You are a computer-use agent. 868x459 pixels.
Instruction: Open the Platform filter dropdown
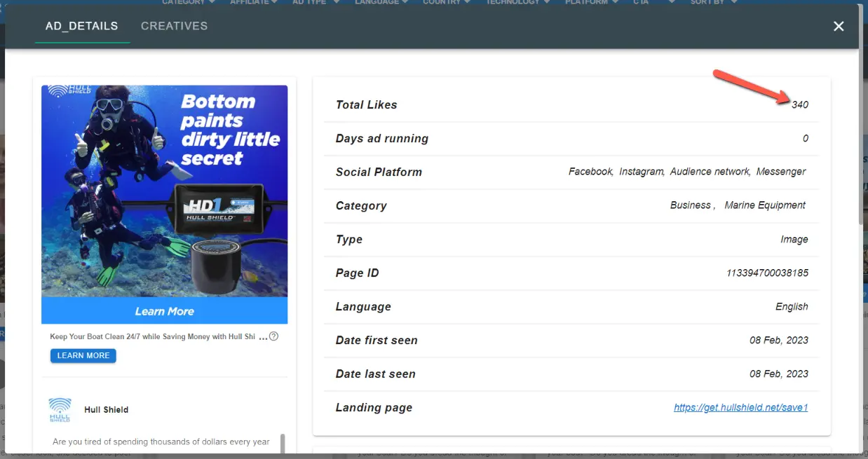(x=592, y=2)
